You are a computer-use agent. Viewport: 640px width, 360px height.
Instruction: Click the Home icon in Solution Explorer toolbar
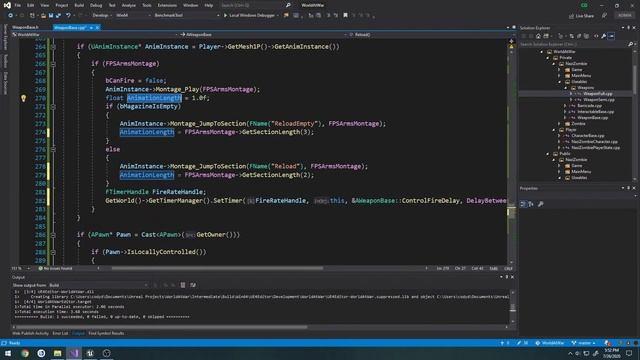(x=538, y=36)
